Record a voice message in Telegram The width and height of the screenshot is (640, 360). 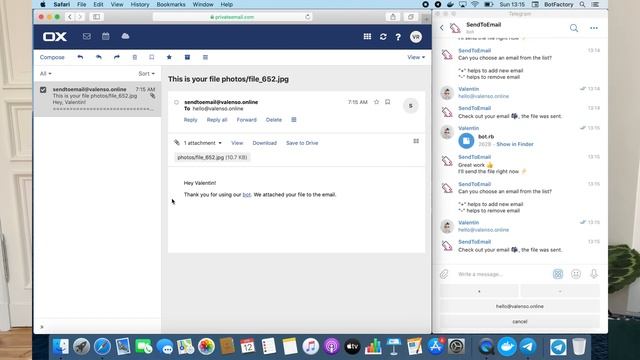click(x=594, y=274)
